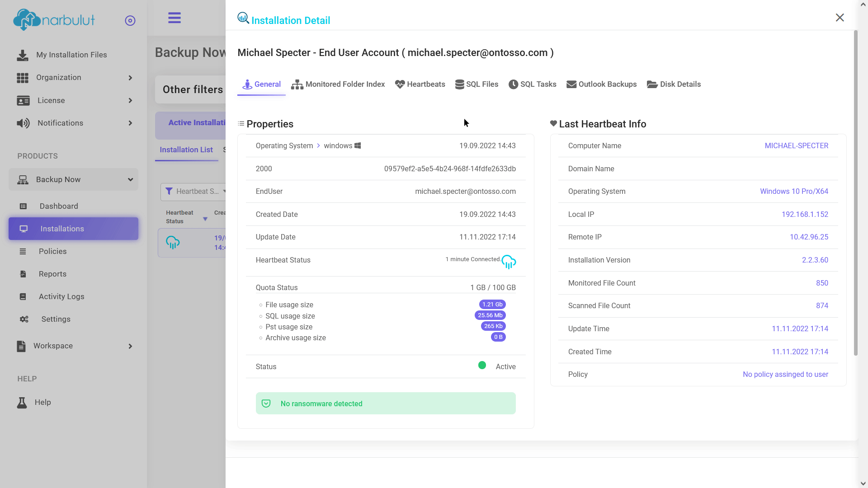This screenshot has width=868, height=488.
Task: Click the 25.56 Mb SQL usage badge
Action: coord(490,315)
